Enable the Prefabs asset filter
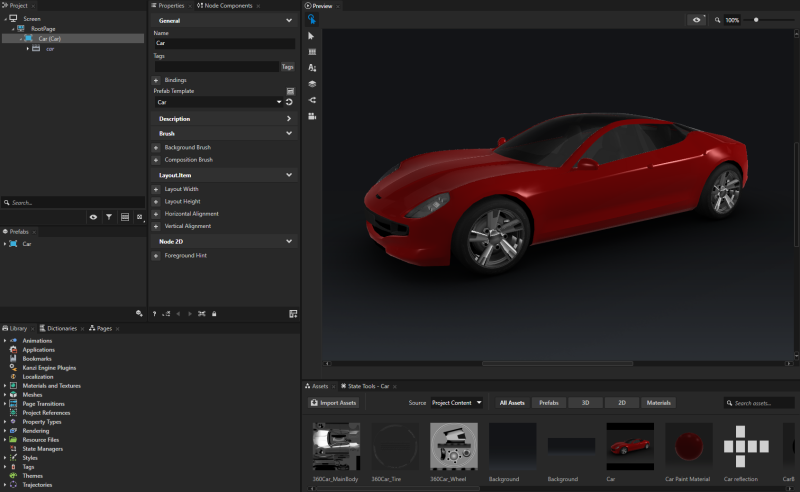Screen dimensions: 800x492 (548, 403)
